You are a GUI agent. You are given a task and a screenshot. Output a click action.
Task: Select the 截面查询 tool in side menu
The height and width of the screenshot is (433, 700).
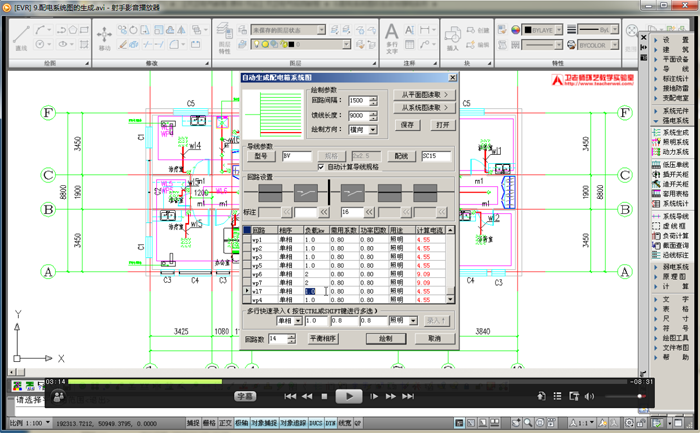coord(671,246)
